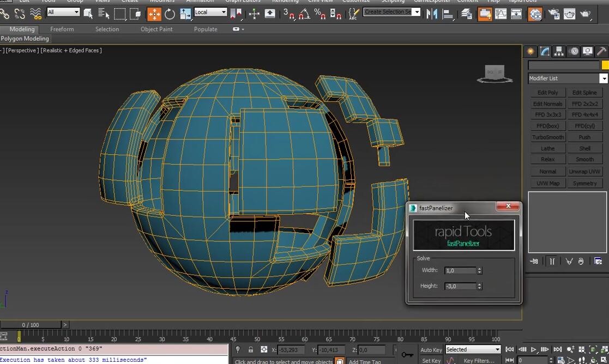Toggle the 3D Snaps button
This screenshot has width=609, height=364.
[x=288, y=14]
